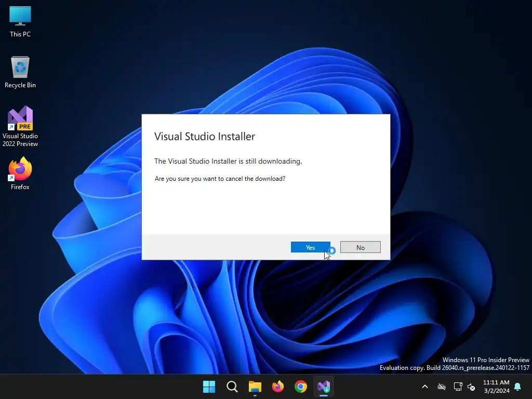Image resolution: width=532 pixels, height=399 pixels.
Task: Open notification bell in taskbar
Action: point(518,387)
